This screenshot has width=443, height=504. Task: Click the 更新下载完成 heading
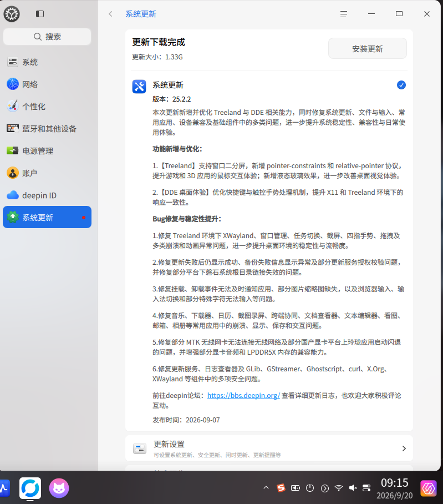point(159,42)
